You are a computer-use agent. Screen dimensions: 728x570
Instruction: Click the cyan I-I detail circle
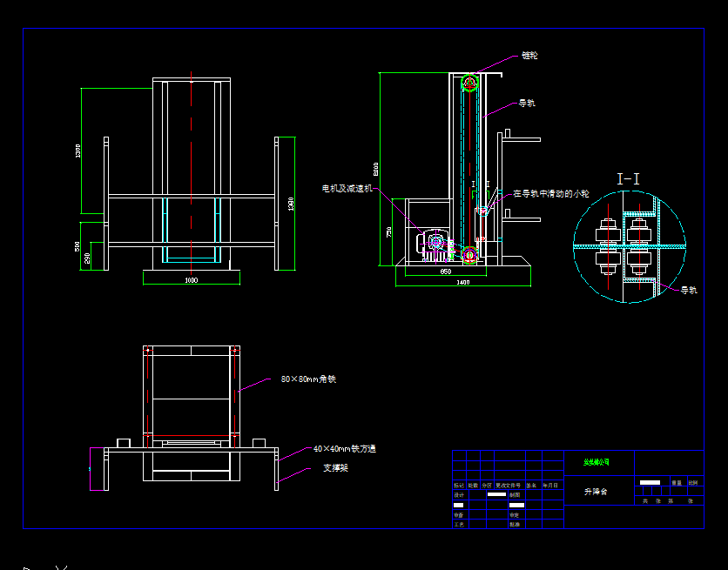tap(630, 247)
